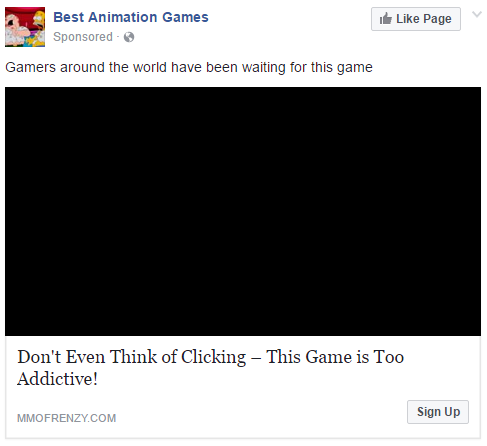Viewport: 487px width, 446px height.
Task: Select the "Gamers around the world" caption text
Action: pyautogui.click(x=189, y=67)
